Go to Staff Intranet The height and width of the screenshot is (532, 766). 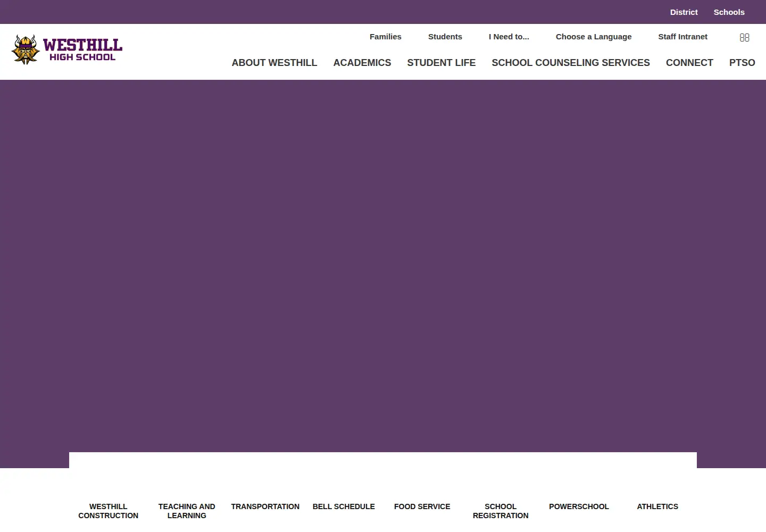pyautogui.click(x=682, y=37)
